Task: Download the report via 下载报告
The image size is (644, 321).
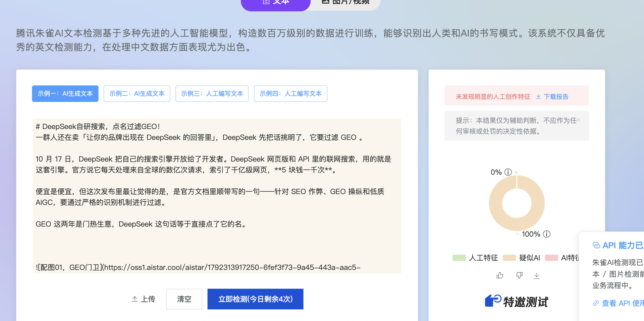Action: pyautogui.click(x=552, y=97)
